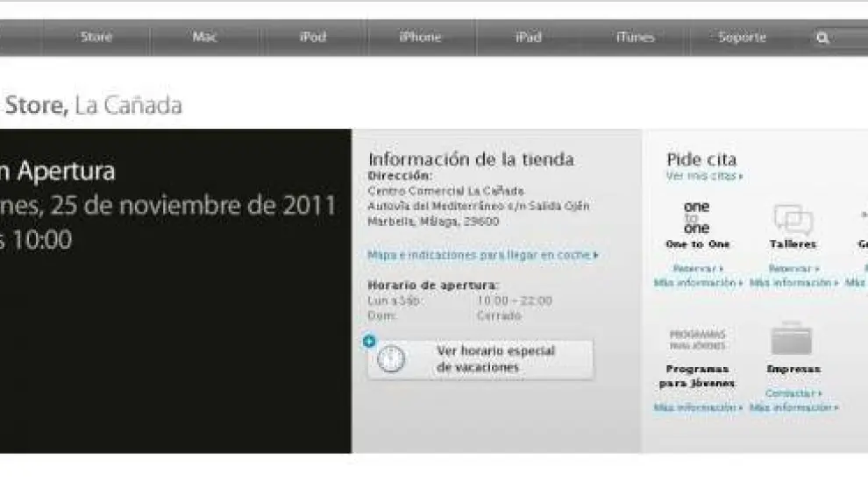
Task: Click 'Reservar' under One to One
Action: 698,269
